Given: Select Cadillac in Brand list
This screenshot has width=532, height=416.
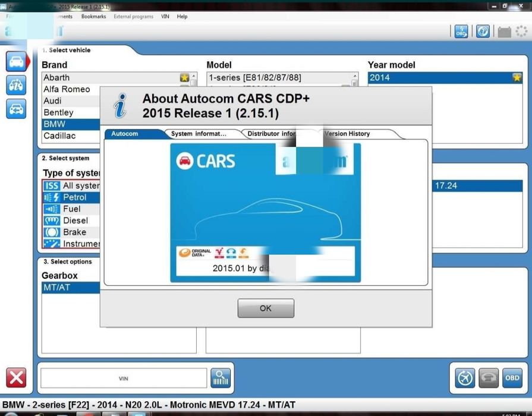Looking at the screenshot, I should pos(71,135).
